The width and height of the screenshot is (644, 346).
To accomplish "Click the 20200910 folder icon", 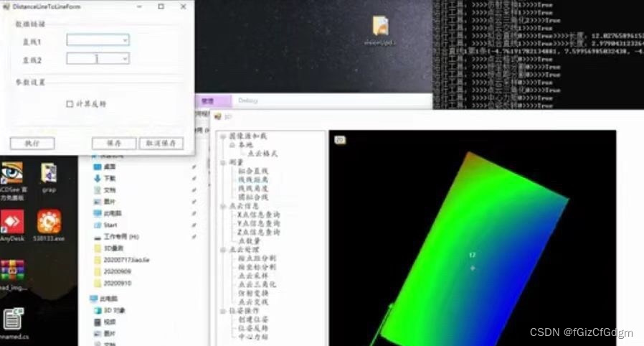I will 98,284.
